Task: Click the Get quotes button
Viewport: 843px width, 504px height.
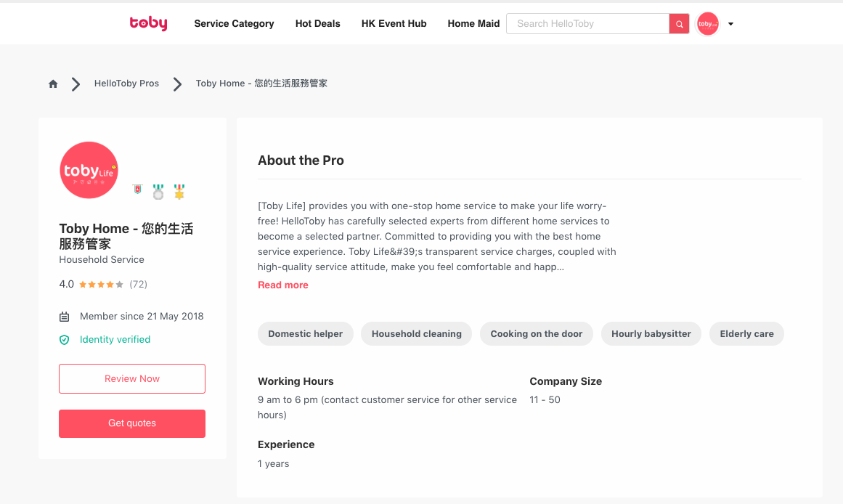Action: click(x=132, y=423)
